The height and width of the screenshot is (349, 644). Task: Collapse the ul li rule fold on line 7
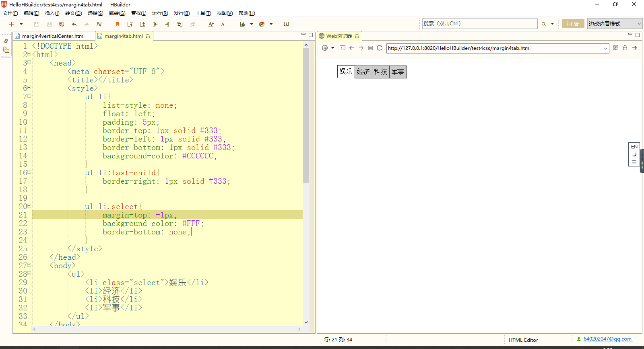[29, 96]
